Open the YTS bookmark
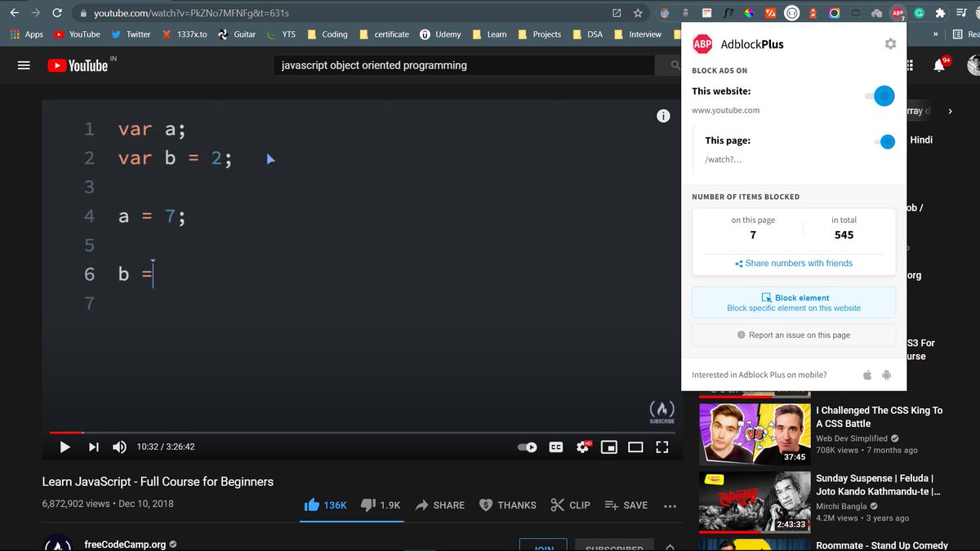The image size is (980, 551). point(282,34)
